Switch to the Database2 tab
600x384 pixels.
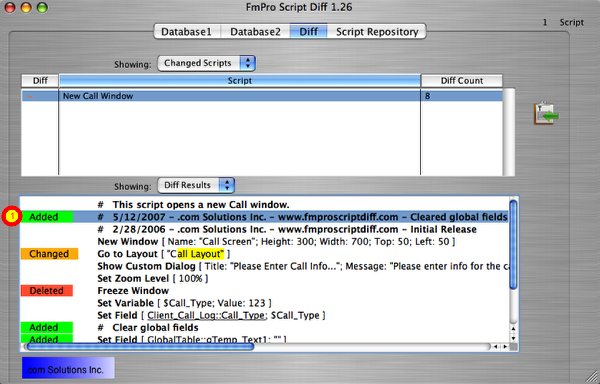tap(255, 32)
